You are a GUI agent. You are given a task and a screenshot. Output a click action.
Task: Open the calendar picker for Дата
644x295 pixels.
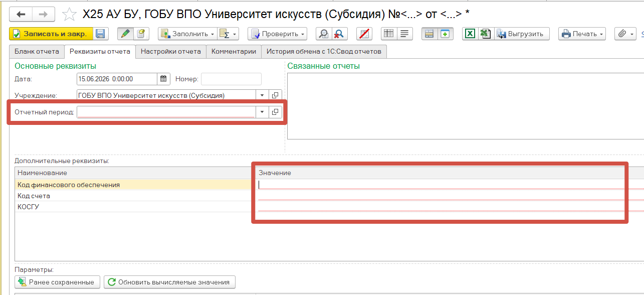[x=164, y=79]
